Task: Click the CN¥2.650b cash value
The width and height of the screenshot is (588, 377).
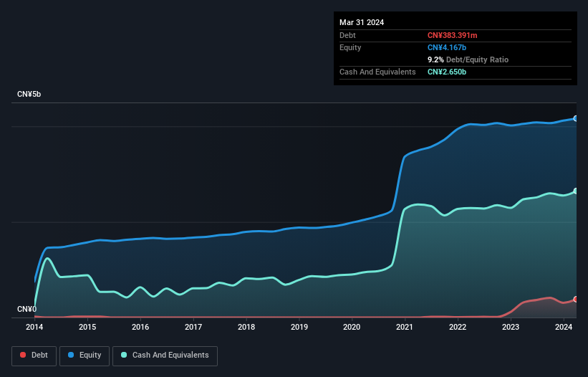Action: point(447,72)
